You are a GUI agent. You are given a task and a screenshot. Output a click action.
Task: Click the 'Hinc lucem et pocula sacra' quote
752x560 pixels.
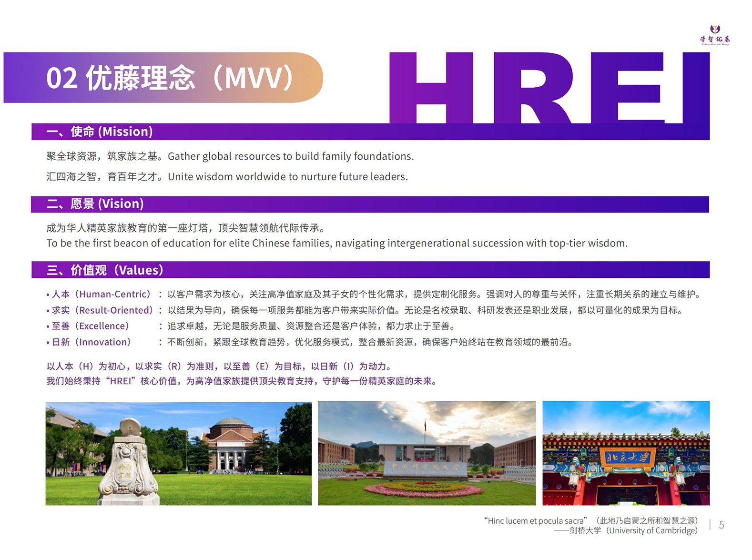pyautogui.click(x=591, y=521)
